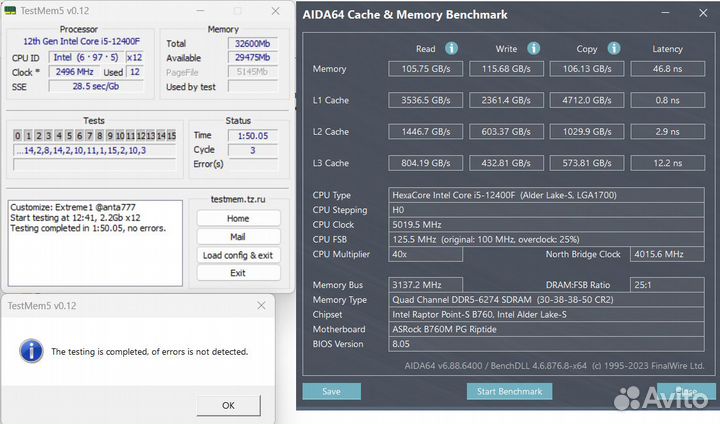Click the Total memory field 32600Mb
Viewport: 720px width, 424px height.
(x=253, y=44)
